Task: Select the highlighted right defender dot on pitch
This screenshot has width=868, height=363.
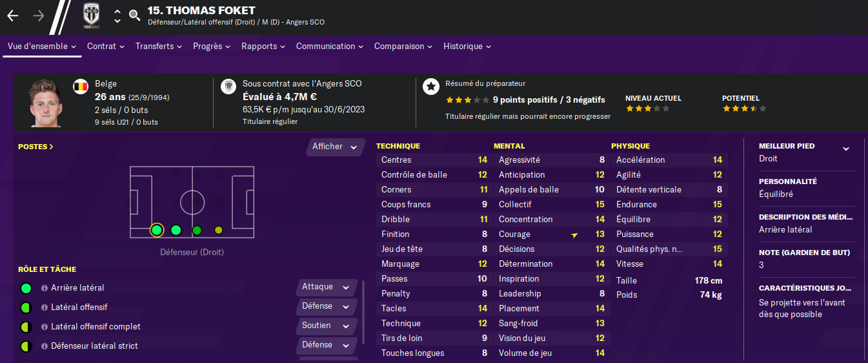Action: tap(156, 230)
